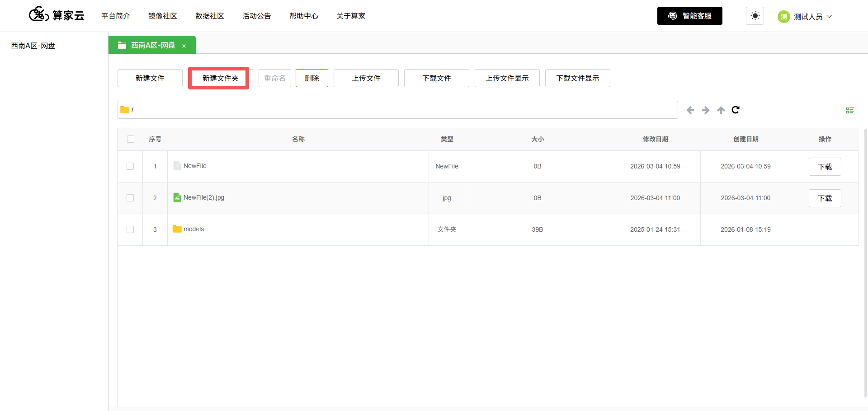
Task: Open the models folder name
Action: (193, 229)
